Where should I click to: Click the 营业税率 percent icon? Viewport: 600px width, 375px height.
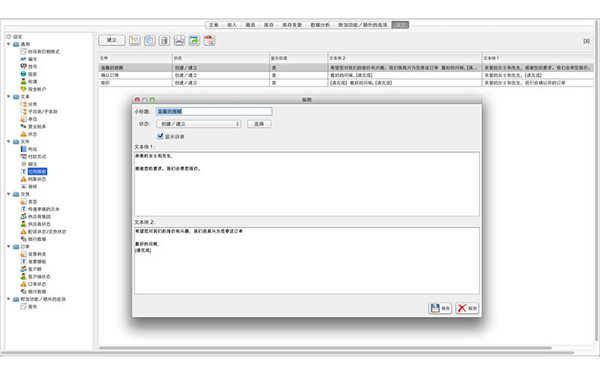tap(23, 126)
